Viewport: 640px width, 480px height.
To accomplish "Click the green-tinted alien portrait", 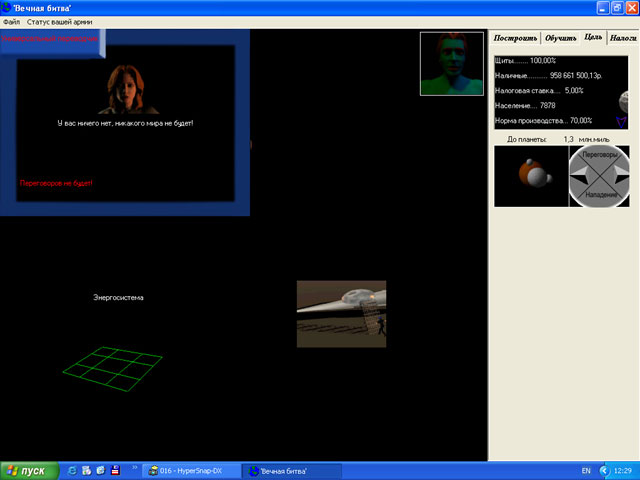I will click(x=452, y=63).
